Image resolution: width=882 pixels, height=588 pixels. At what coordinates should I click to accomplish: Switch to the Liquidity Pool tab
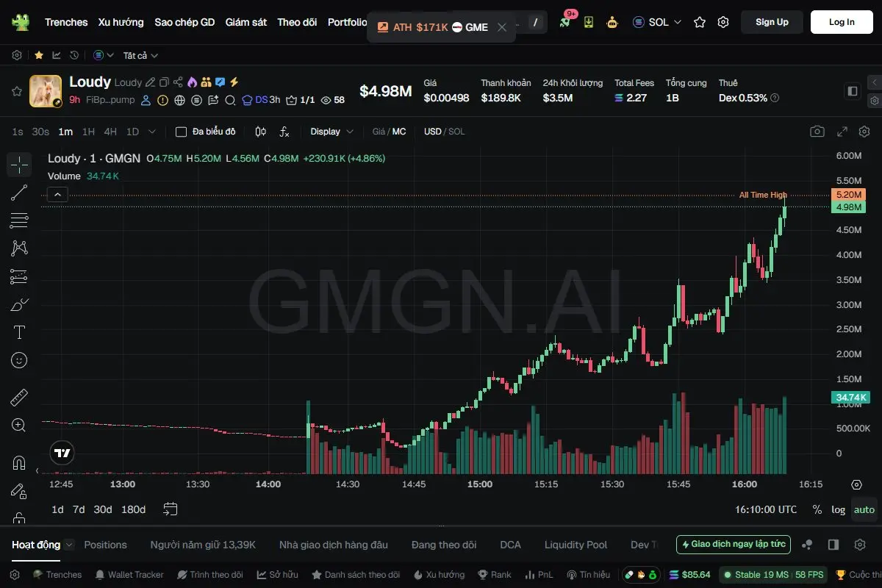[x=576, y=545]
